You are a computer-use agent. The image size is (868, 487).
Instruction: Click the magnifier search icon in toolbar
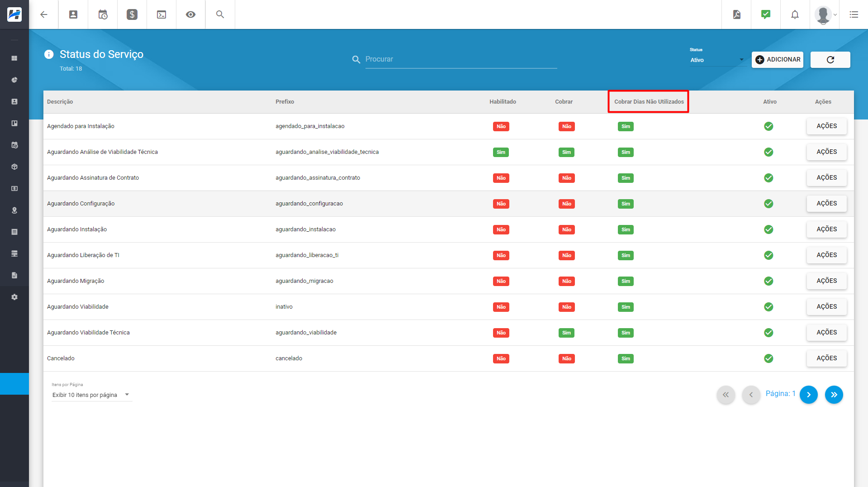220,14
